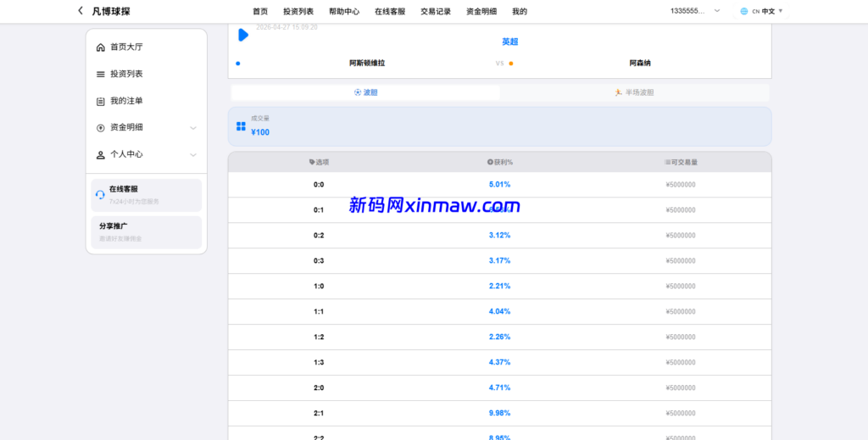Viewport: 868px width, 440px height.
Task: Select the 0:0 score row
Action: tap(499, 185)
